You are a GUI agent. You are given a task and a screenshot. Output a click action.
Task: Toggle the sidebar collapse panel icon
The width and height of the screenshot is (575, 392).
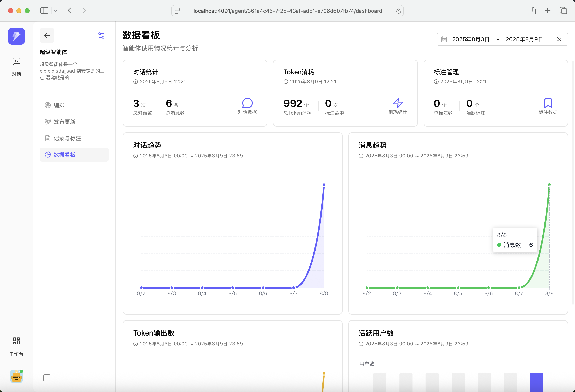pos(47,378)
